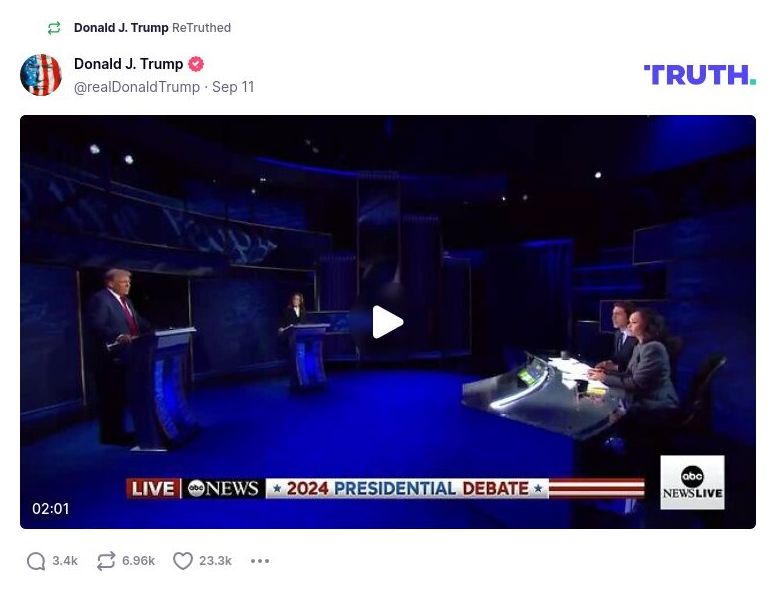Click the reply speech bubble icon

pyautogui.click(x=36, y=561)
